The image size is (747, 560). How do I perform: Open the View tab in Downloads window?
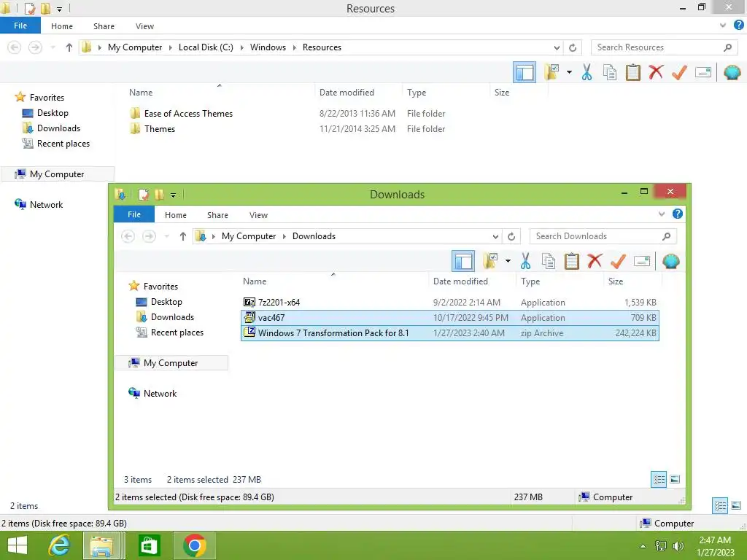259,215
